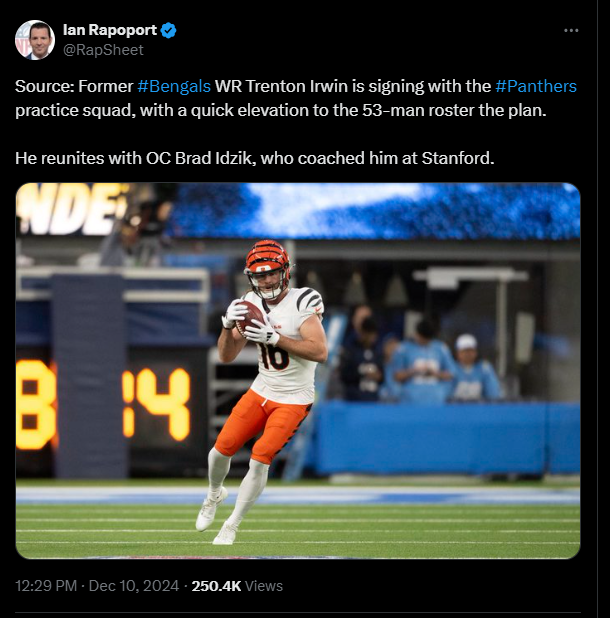Click the 12:29 PM timestamp

46,586
